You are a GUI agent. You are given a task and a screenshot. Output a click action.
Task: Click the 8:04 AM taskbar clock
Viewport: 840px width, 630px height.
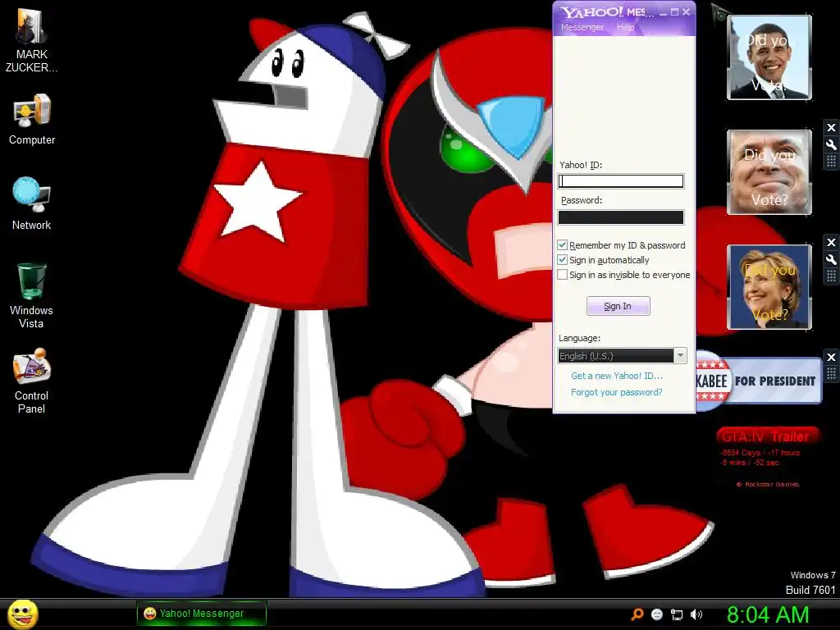(768, 614)
